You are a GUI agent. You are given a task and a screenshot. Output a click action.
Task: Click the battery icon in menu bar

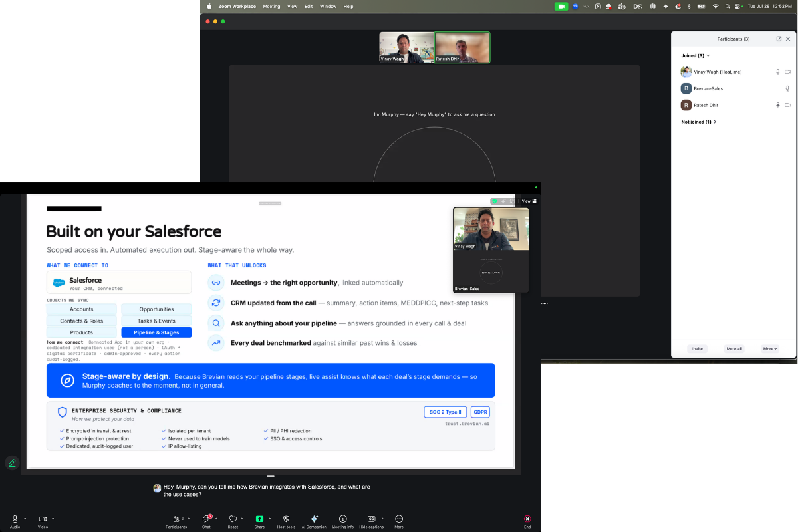pos(702,6)
